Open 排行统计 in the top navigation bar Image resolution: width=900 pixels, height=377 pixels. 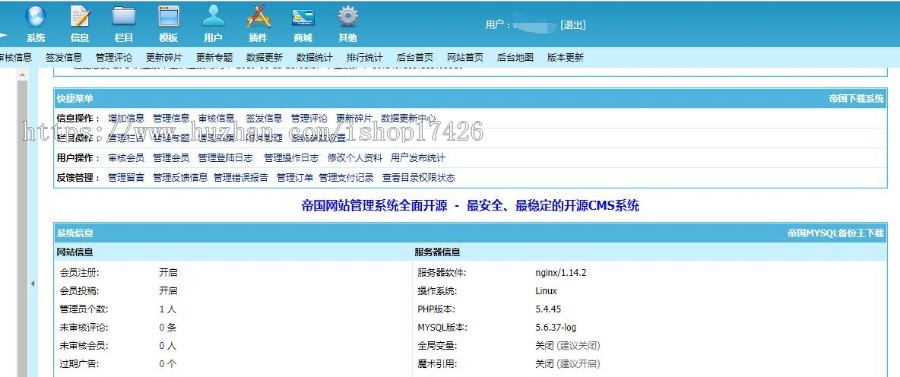point(364,57)
